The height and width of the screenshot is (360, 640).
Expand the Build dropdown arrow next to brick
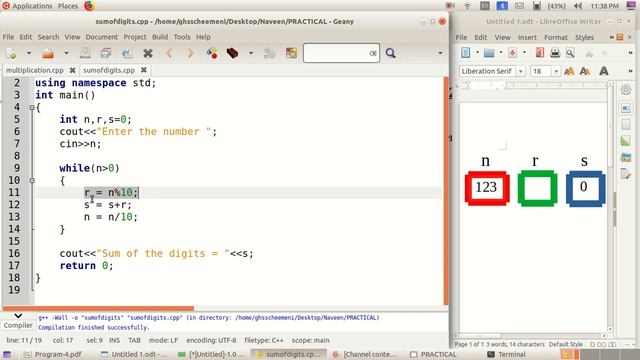[251, 53]
